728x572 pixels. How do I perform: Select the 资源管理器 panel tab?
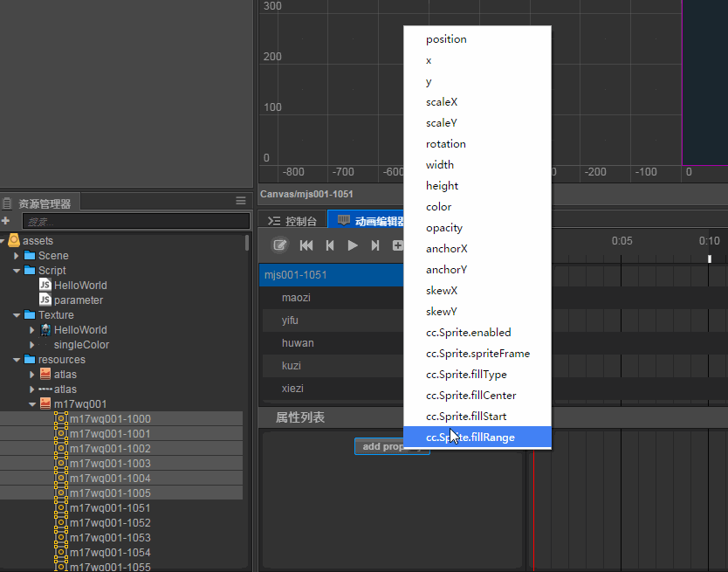(x=40, y=203)
